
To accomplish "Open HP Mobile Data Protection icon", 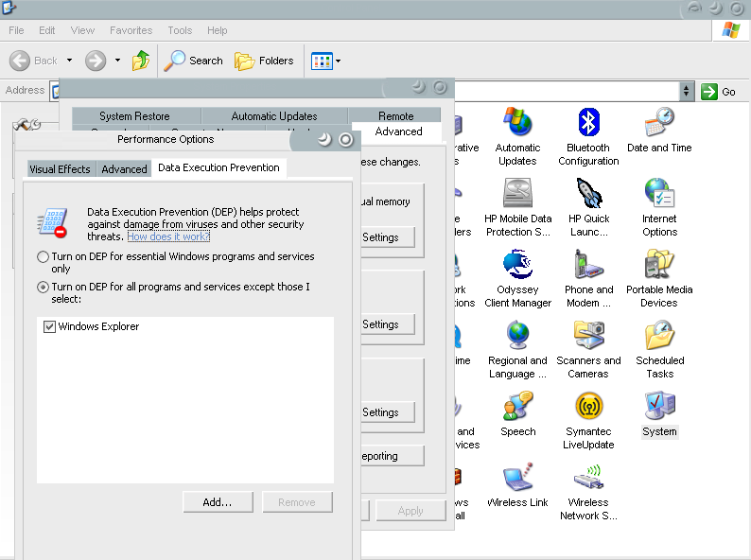I will (517, 193).
